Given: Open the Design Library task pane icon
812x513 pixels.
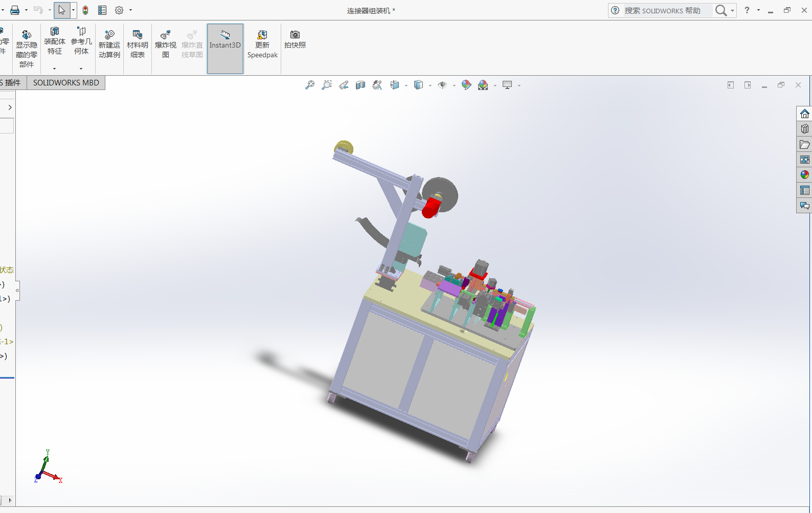Looking at the screenshot, I should tap(804, 129).
